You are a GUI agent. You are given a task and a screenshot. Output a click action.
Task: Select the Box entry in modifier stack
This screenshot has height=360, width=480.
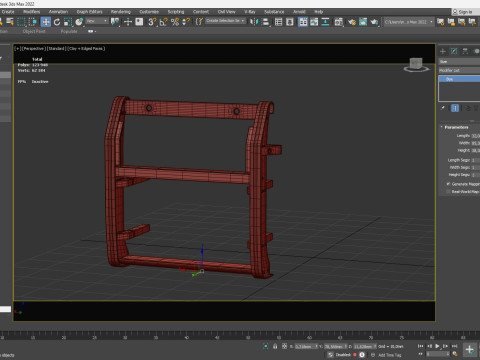(459, 79)
